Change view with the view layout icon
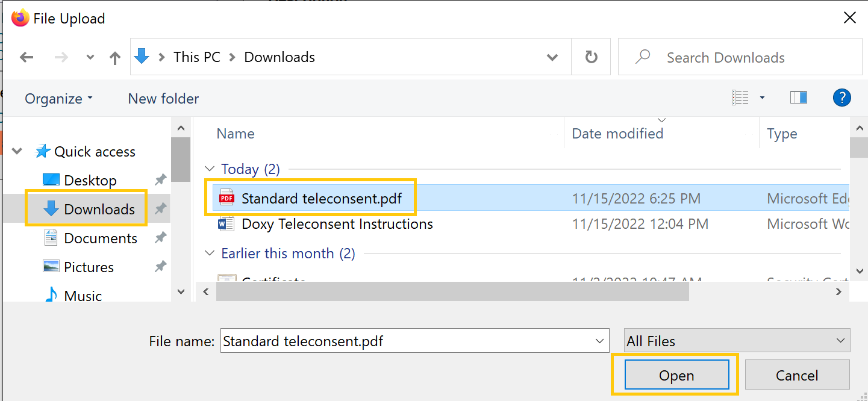 740,98
